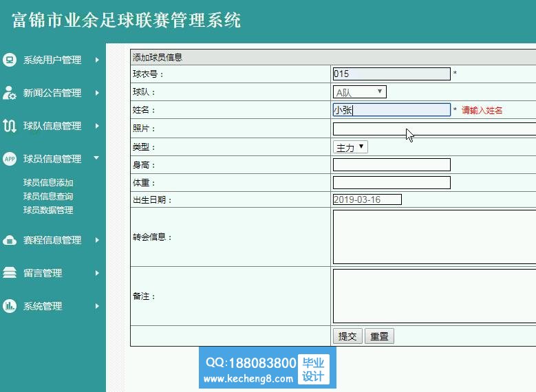Click the 备注 text area
The image size is (536, 392).
pos(434,296)
